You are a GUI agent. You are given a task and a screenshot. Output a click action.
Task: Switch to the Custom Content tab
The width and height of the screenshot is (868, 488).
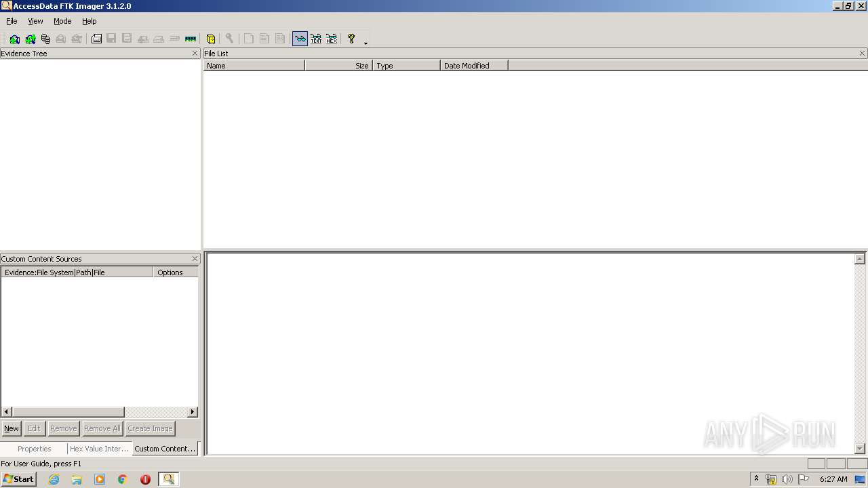point(165,449)
